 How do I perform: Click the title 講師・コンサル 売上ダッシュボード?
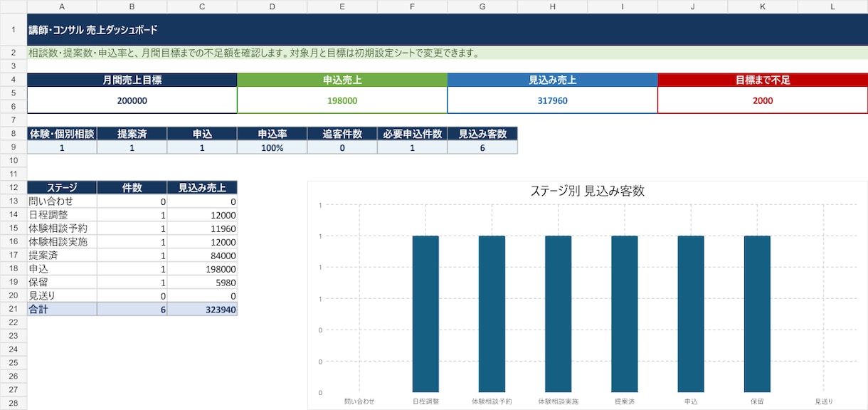pyautogui.click(x=93, y=31)
